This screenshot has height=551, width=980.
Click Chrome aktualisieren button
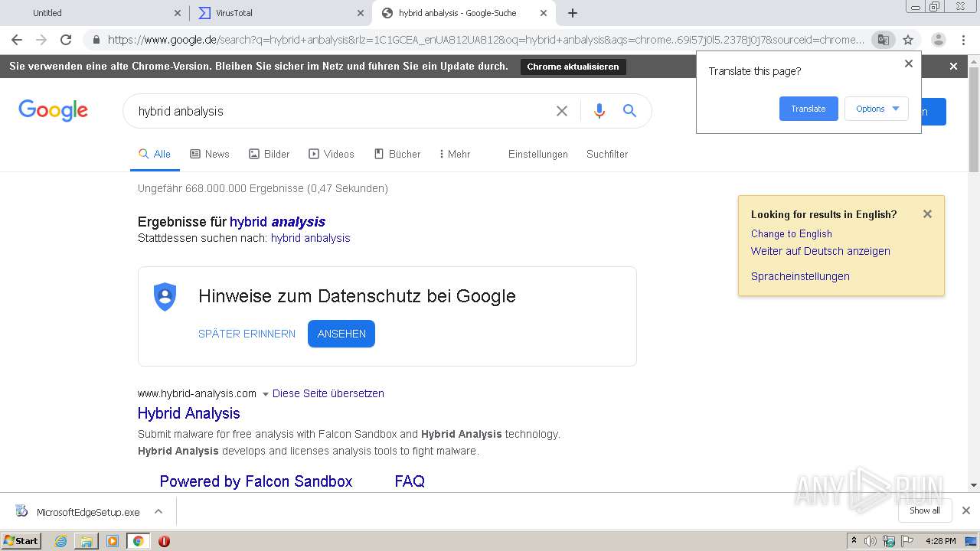click(573, 67)
